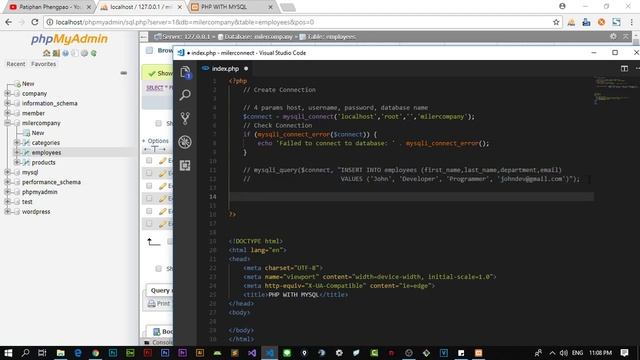Tick the checkbox for second employees row
The height and width of the screenshot is (360, 640).
click(x=149, y=173)
